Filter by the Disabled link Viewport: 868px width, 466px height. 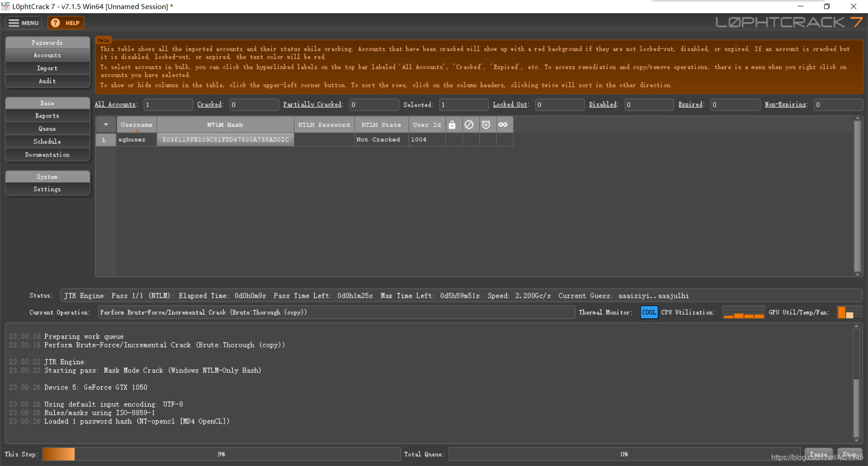pos(603,105)
